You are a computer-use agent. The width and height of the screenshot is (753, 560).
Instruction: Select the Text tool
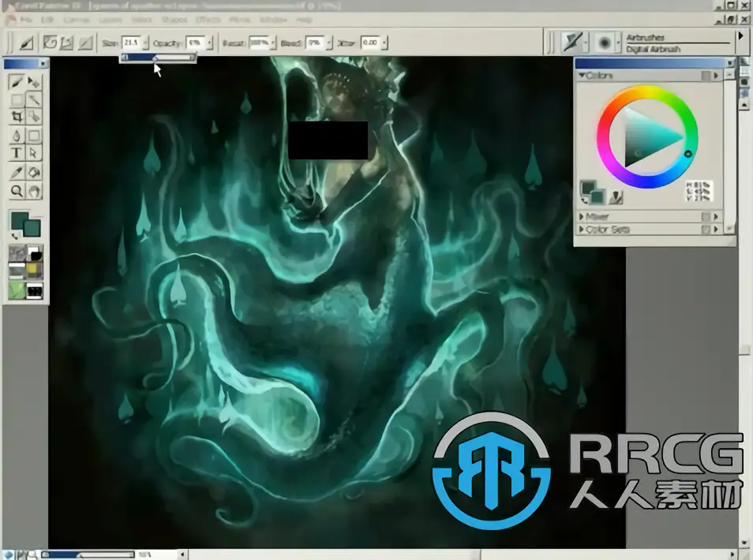click(x=17, y=153)
